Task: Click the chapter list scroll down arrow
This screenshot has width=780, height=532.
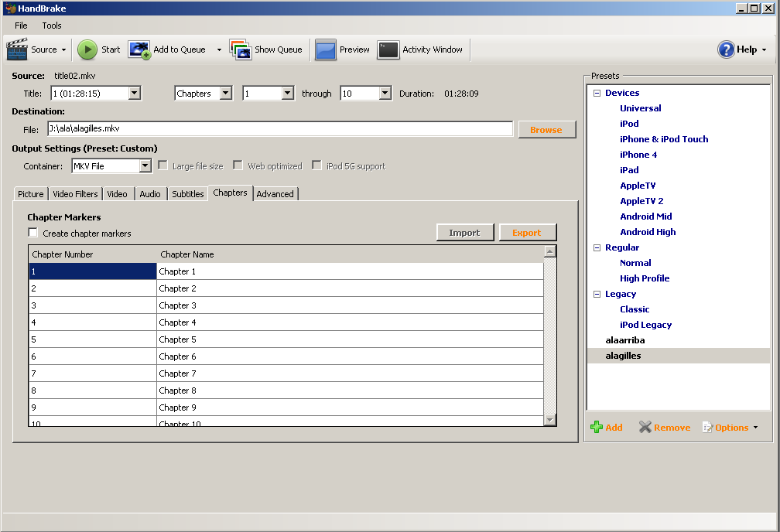Action: point(549,420)
